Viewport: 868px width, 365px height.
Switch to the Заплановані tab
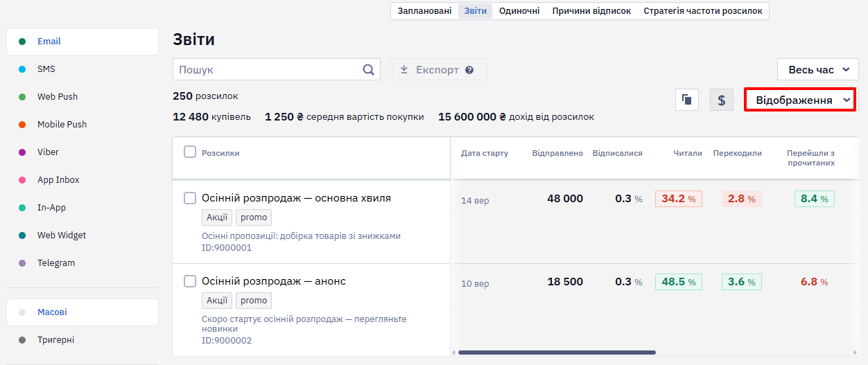(424, 11)
